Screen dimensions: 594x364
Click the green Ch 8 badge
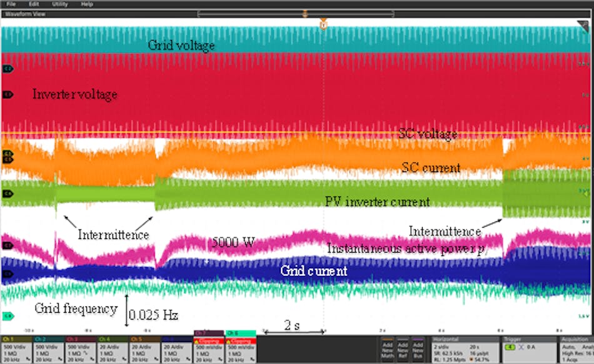240,348
